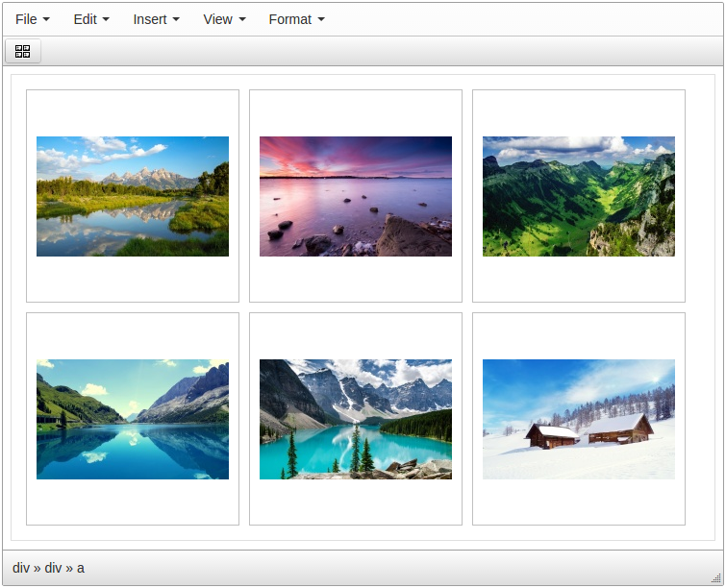
Task: Select the turquoise lake with snowy peaks photo
Action: coord(356,419)
